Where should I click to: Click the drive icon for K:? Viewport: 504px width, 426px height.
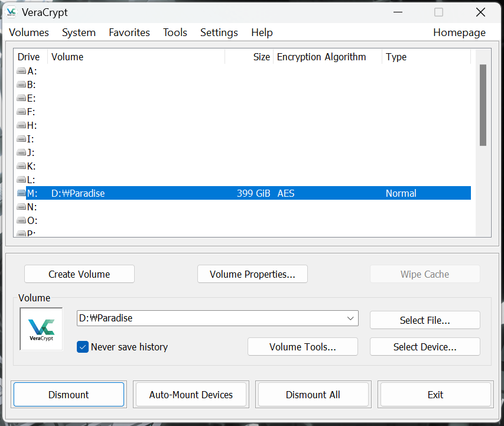(21, 166)
